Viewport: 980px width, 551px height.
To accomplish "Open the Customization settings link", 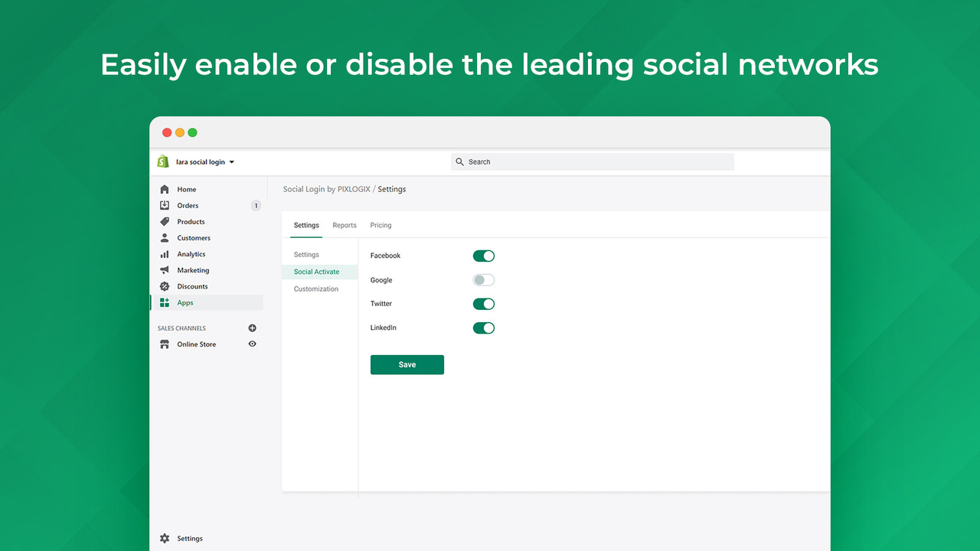I will click(x=315, y=289).
